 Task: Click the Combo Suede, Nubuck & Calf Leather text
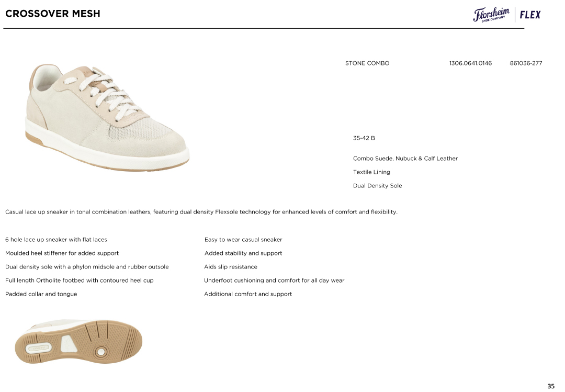click(405, 159)
